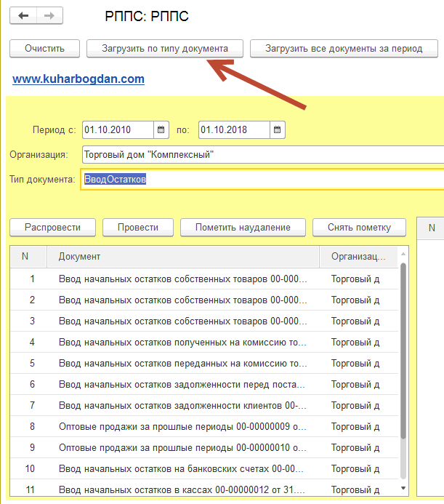Click Пометить на удаление button
This screenshot has width=444, height=504.
[x=243, y=227]
